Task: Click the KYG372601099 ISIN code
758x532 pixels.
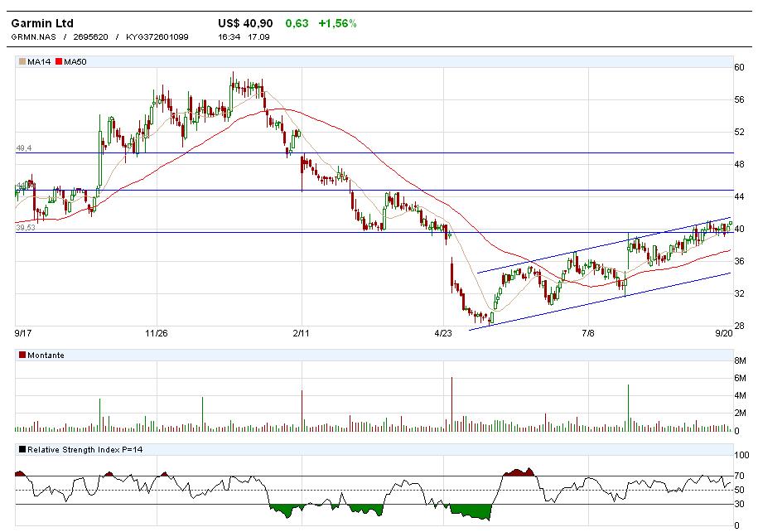Action: click(157, 36)
